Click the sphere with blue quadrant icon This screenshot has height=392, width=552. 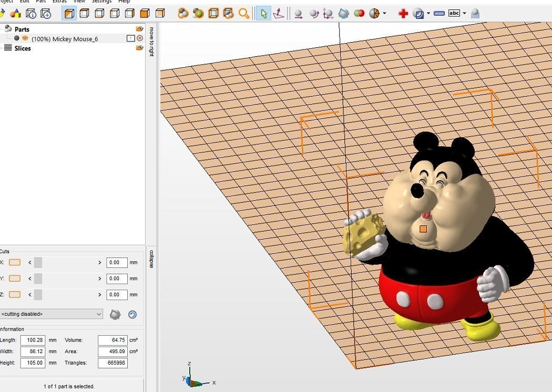[x=418, y=14]
